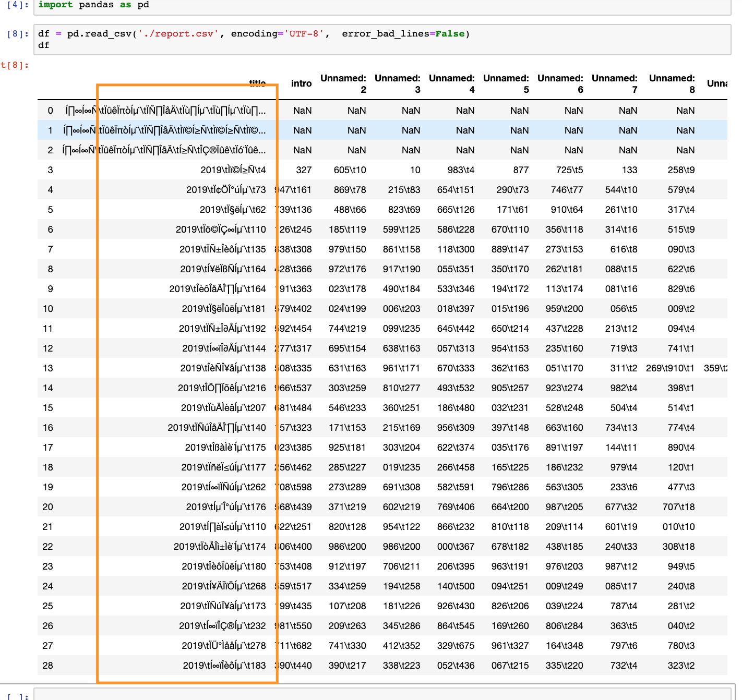This screenshot has height=700, width=742.
Task: Click the "144\t11" cell
Action: 621,448
